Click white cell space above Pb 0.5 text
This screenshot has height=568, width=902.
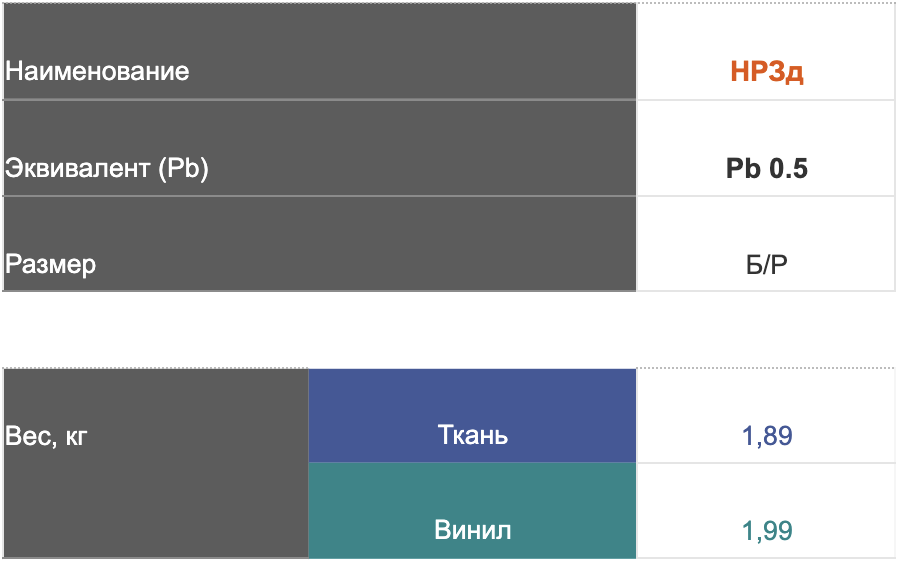[x=767, y=128]
